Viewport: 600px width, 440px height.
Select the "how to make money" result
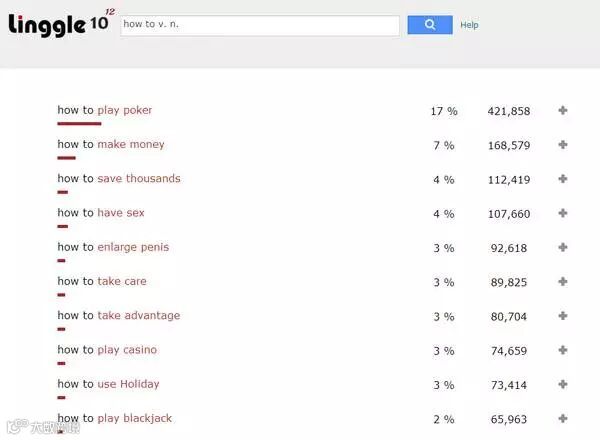click(x=111, y=144)
